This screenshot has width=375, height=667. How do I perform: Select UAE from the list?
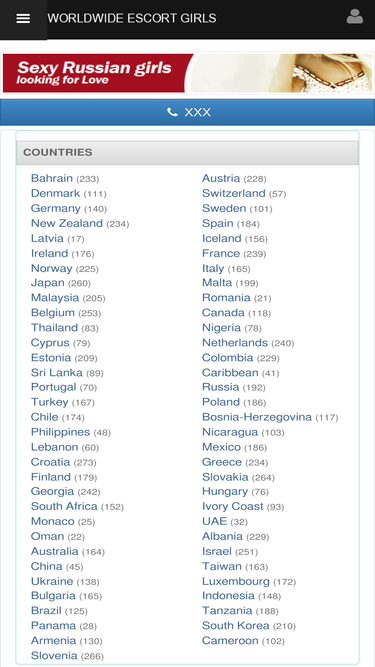pyautogui.click(x=214, y=522)
